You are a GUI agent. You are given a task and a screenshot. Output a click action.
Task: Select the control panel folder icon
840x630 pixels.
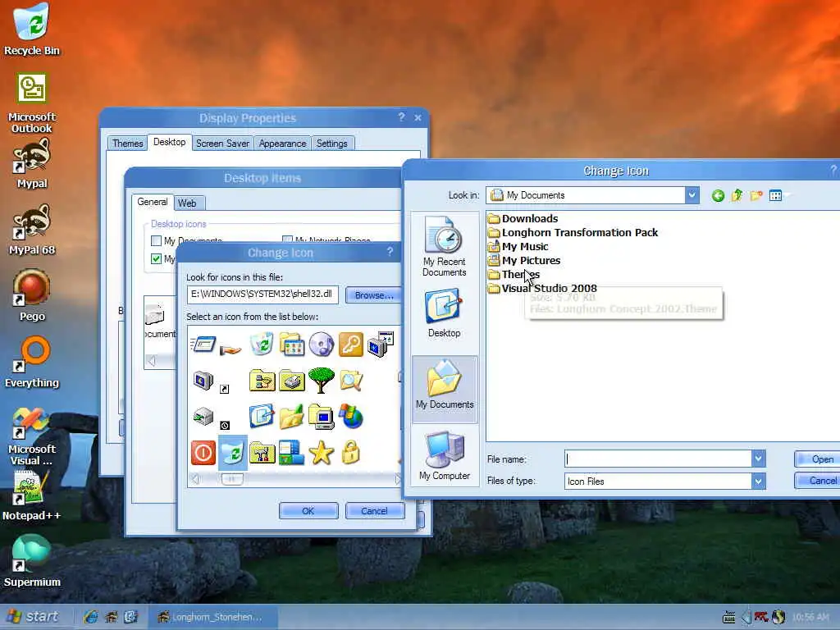point(292,344)
